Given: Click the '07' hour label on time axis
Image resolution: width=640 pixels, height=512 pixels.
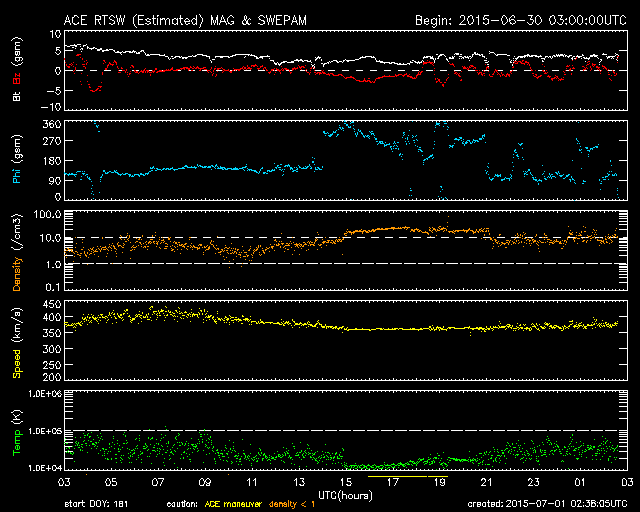Looking at the screenshot, I should point(158,483).
